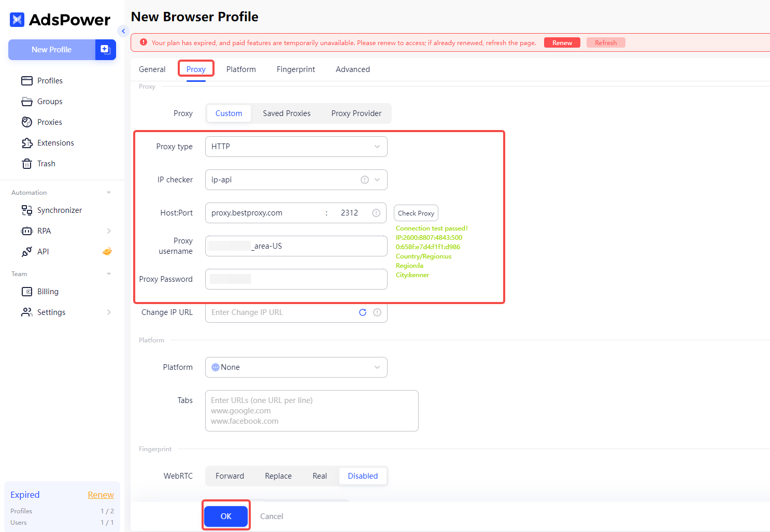Open the Extensions puzzle icon

pos(27,143)
